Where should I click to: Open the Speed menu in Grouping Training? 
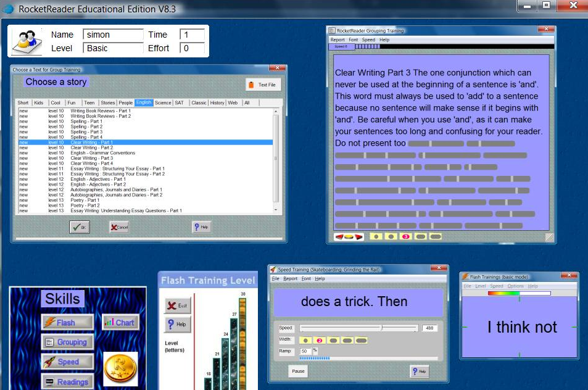click(x=368, y=39)
